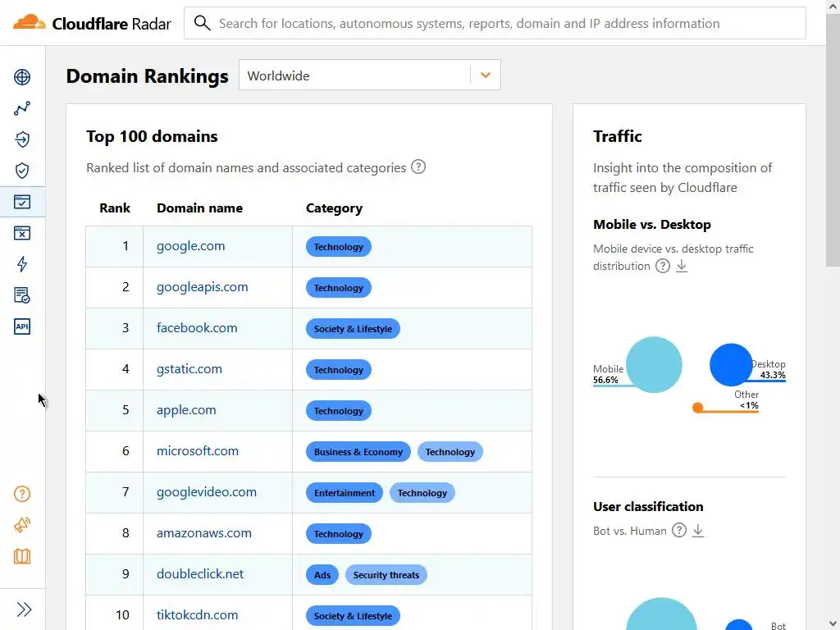840x630 pixels.
Task: Expand the sidebar with double chevron
Action: pos(24,609)
